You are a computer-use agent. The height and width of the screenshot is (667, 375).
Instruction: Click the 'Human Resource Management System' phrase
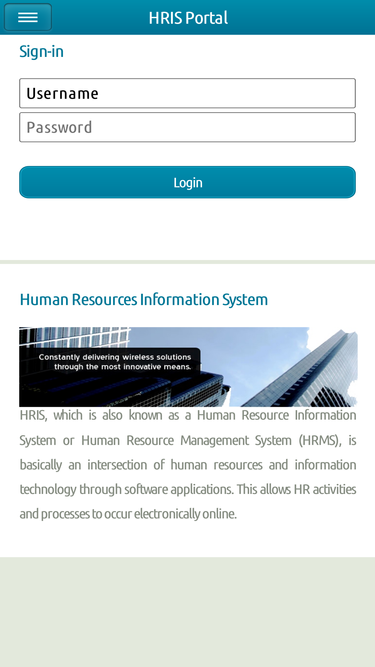tap(186, 440)
